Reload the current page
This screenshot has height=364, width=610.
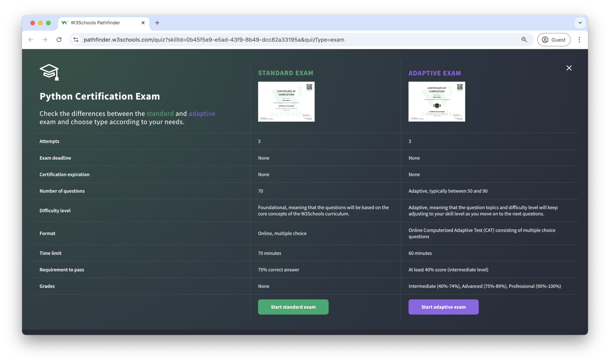pyautogui.click(x=59, y=40)
